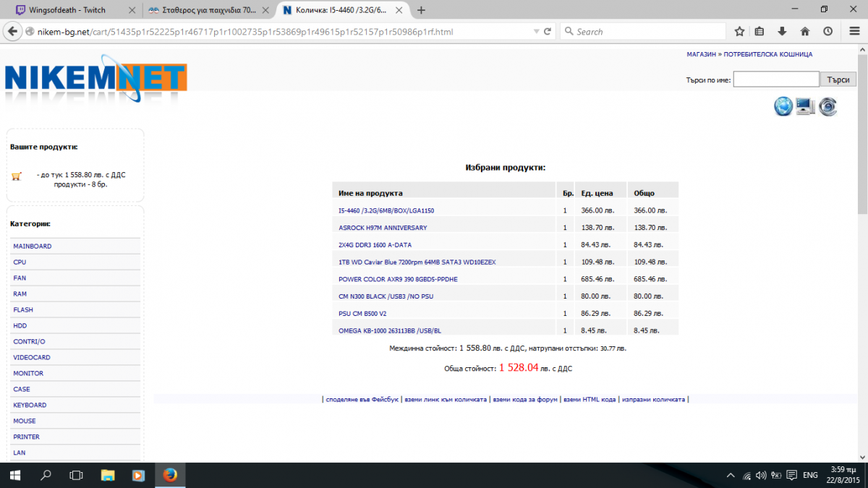868x488 pixels.
Task: Open the Action Center notifications icon
Action: click(793, 475)
